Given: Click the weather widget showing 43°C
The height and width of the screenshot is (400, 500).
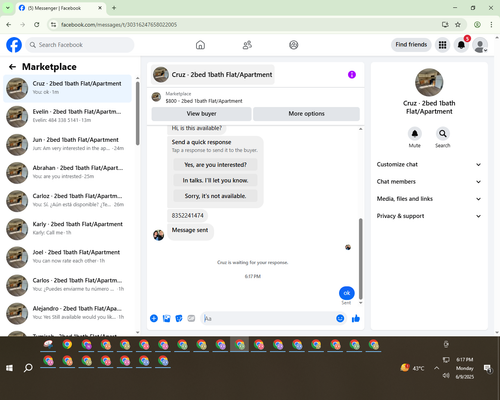Looking at the screenshot, I should tap(413, 368).
